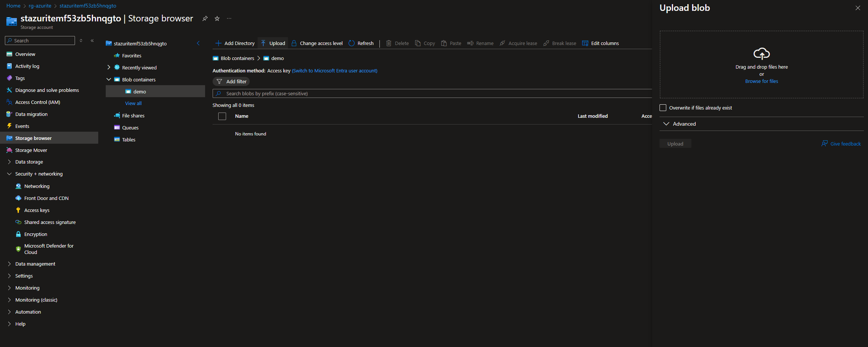Add storage account to favorites star
The width and height of the screenshot is (868, 347).
[217, 18]
